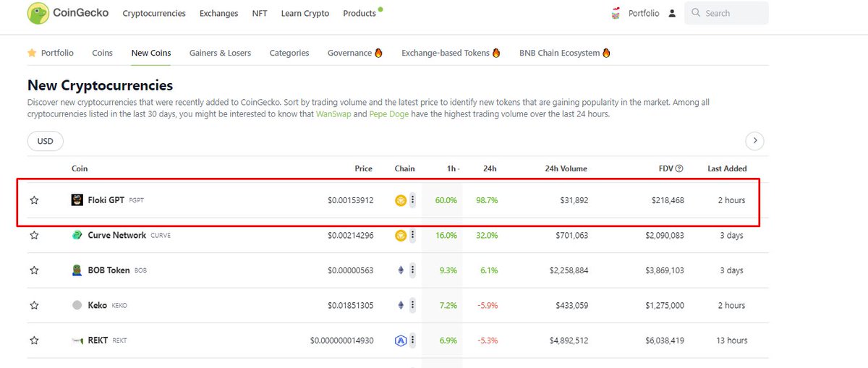Click the search input field

pyautogui.click(x=726, y=13)
